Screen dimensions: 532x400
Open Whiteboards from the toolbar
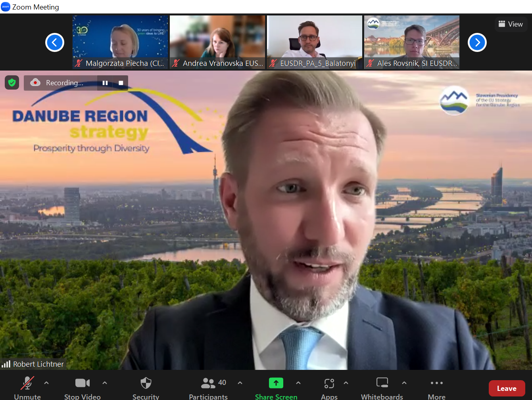pos(382,383)
